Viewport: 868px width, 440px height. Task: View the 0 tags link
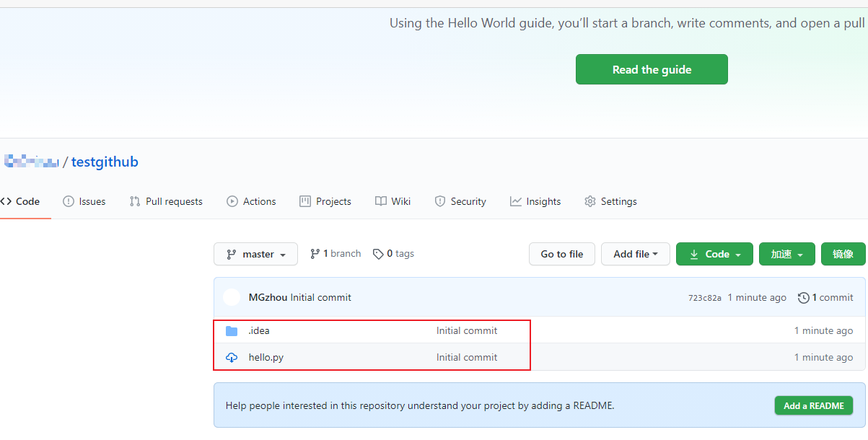coord(393,253)
